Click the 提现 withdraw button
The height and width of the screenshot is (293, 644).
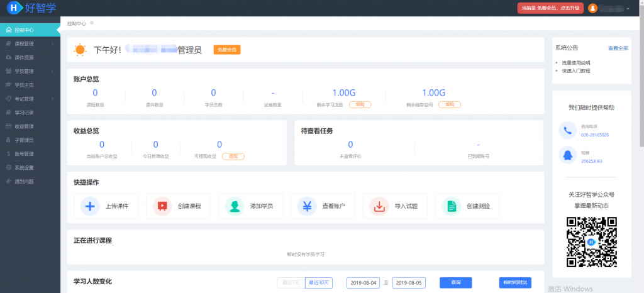[233, 157]
